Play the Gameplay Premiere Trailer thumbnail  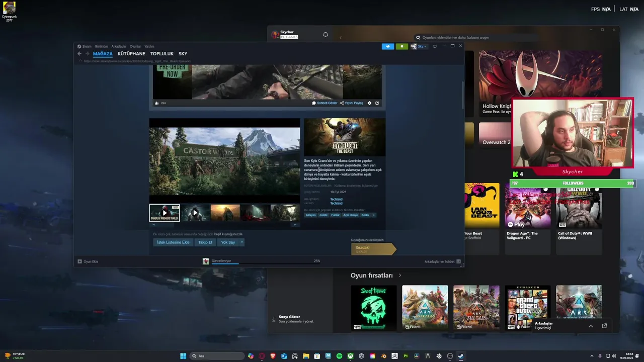click(165, 213)
